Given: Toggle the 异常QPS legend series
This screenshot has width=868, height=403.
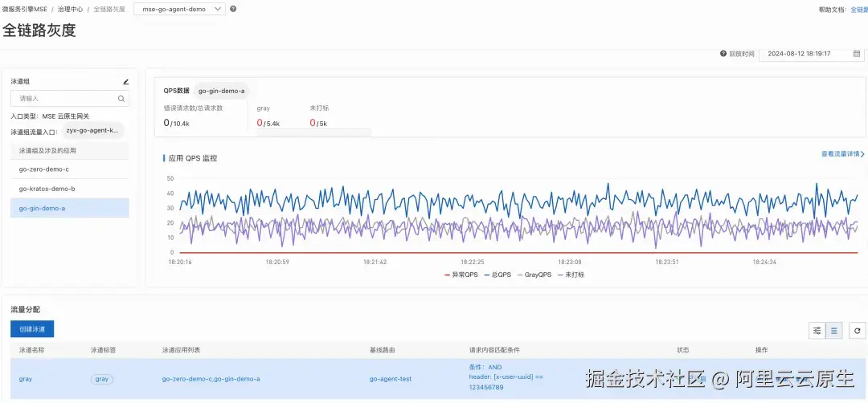Looking at the screenshot, I should tap(461, 275).
